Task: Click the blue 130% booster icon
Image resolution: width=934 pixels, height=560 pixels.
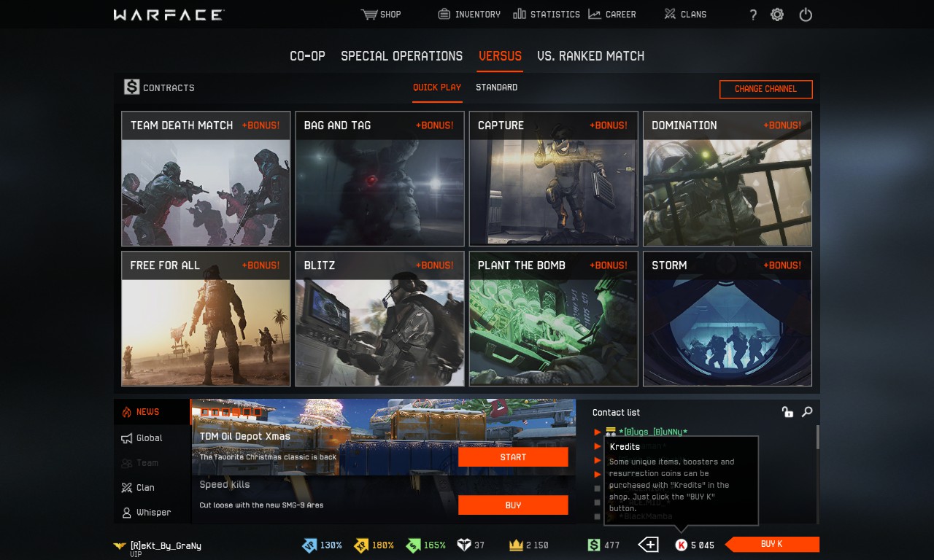Action: [x=309, y=545]
